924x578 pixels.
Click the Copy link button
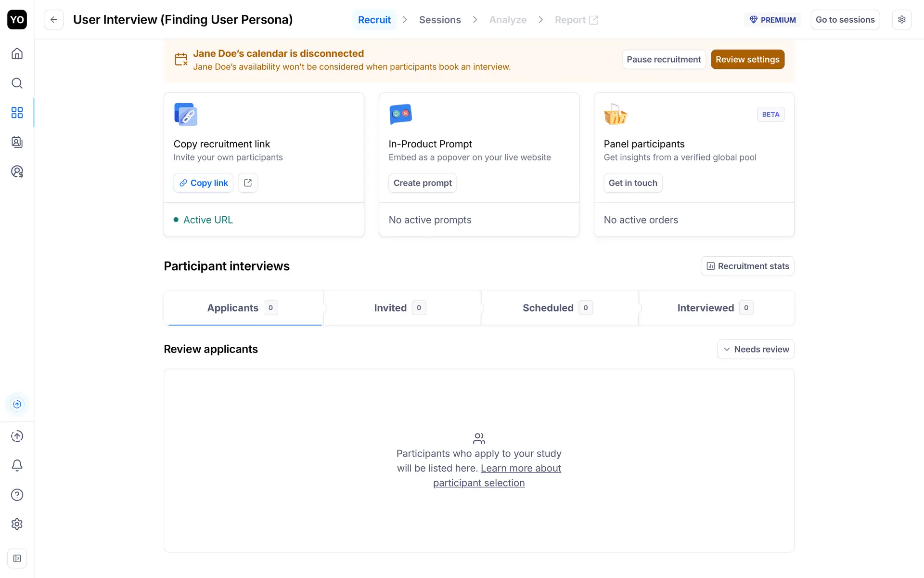coord(203,183)
